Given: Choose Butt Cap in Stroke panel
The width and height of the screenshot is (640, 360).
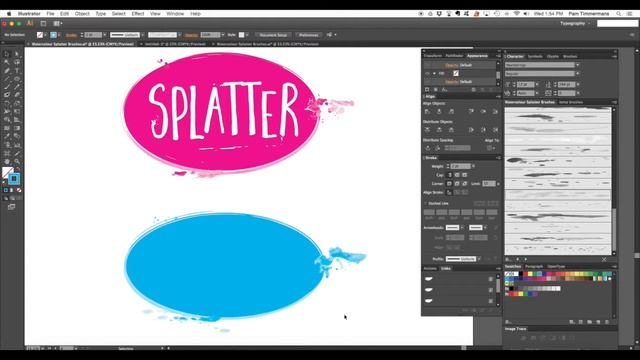Looking at the screenshot, I should pos(449,175).
